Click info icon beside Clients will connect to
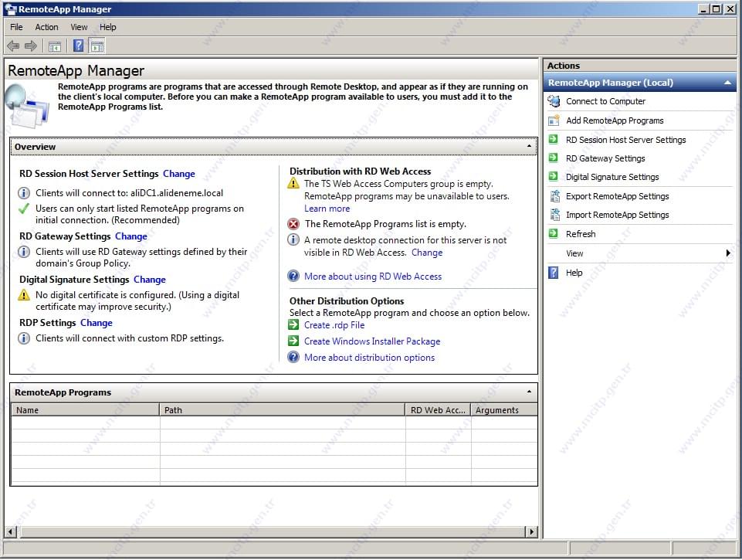The height and width of the screenshot is (560, 742). (24, 193)
